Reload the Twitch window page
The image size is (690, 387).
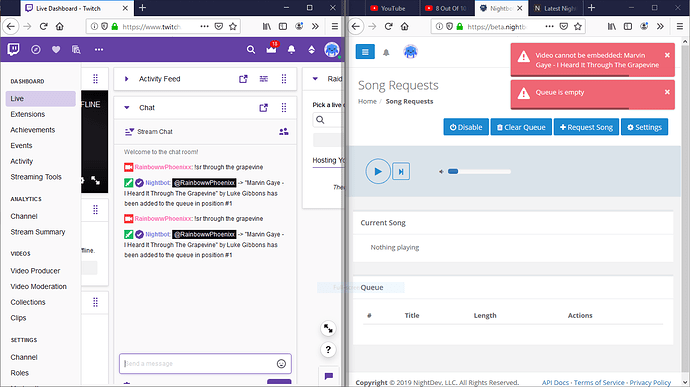point(43,26)
